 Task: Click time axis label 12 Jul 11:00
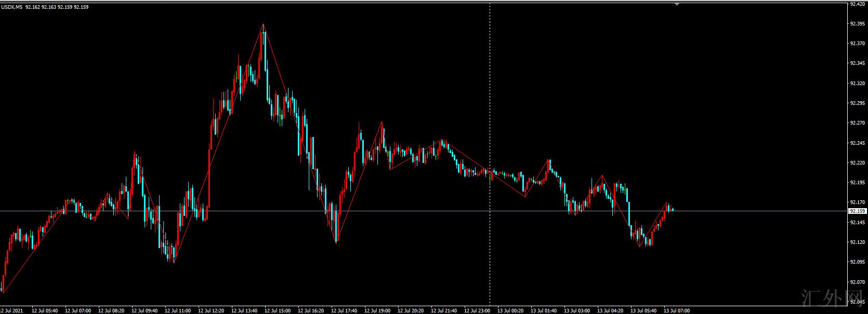pyautogui.click(x=178, y=310)
